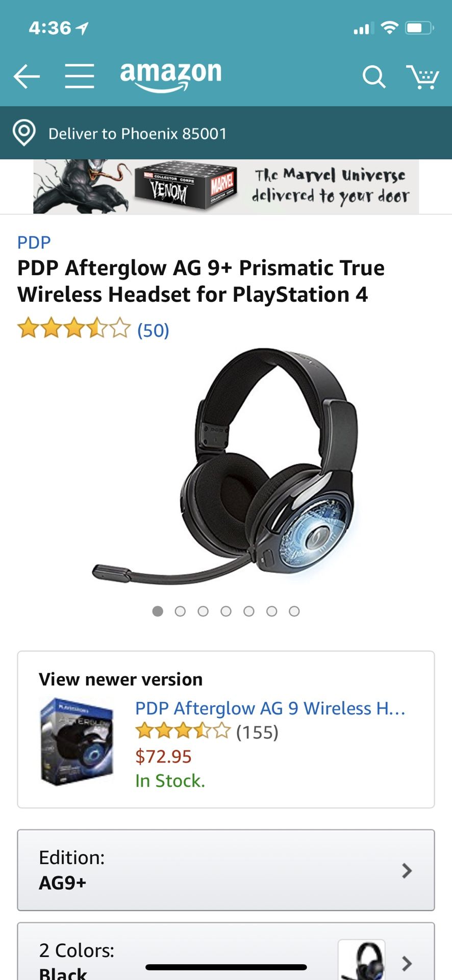Open PDP Afterglow AG 9 Wireless link
452x980 pixels.
point(270,708)
